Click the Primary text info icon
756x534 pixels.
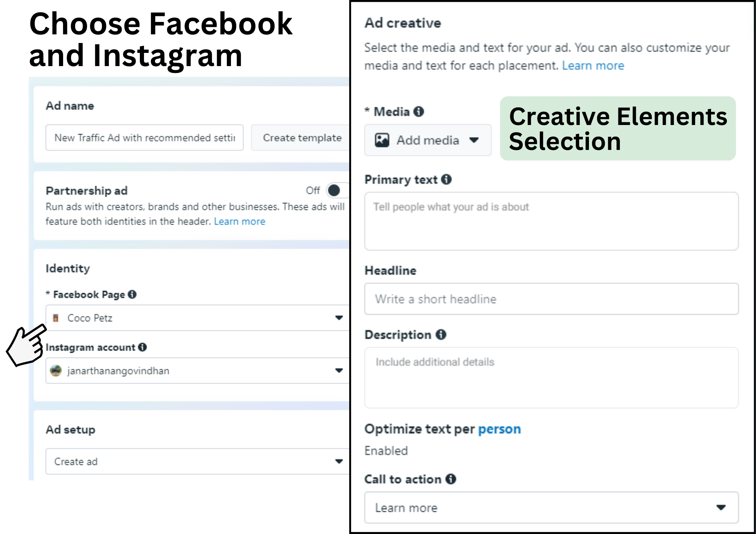tap(446, 179)
